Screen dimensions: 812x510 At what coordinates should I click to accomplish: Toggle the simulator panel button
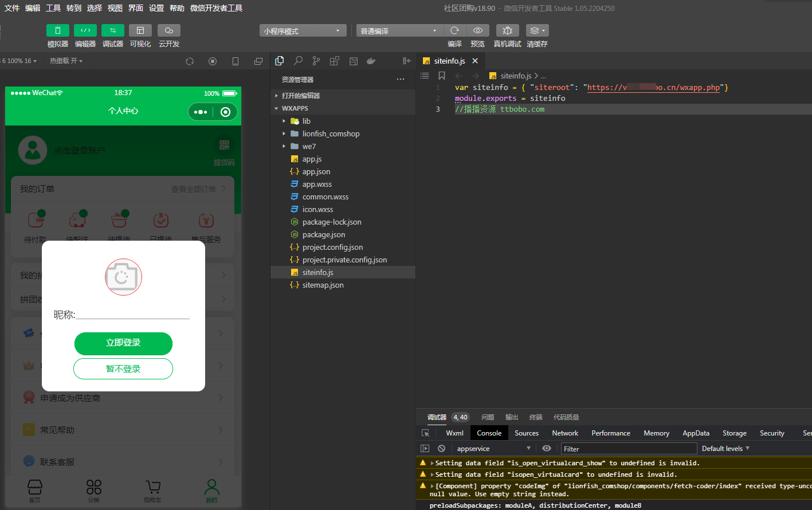[58, 30]
